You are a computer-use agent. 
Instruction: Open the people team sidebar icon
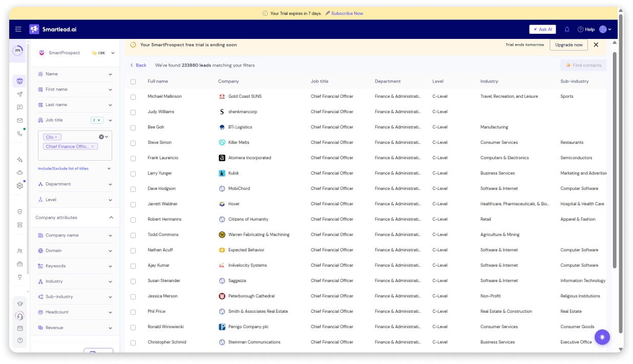[19, 251]
